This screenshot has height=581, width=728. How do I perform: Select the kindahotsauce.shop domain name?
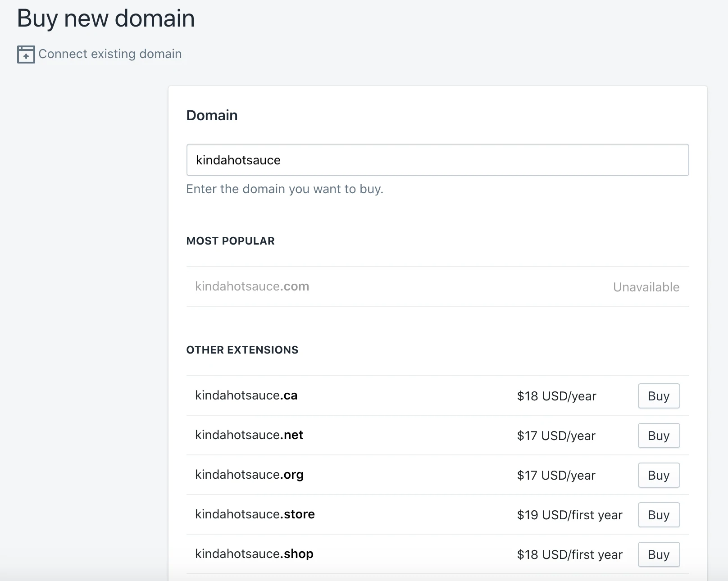pyautogui.click(x=254, y=554)
